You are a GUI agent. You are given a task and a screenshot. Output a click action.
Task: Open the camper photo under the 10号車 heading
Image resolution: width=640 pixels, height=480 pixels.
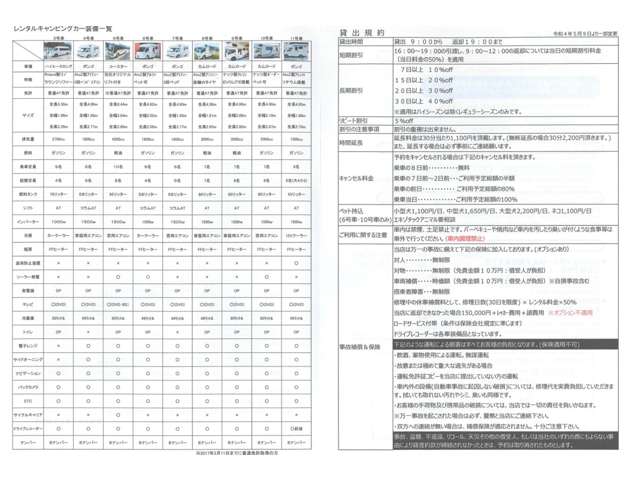coord(267,51)
